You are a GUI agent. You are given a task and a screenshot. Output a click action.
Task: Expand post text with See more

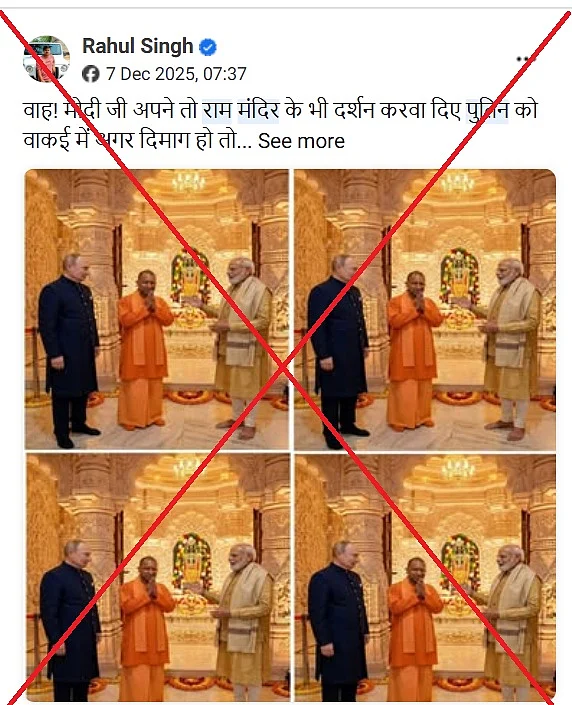301,141
